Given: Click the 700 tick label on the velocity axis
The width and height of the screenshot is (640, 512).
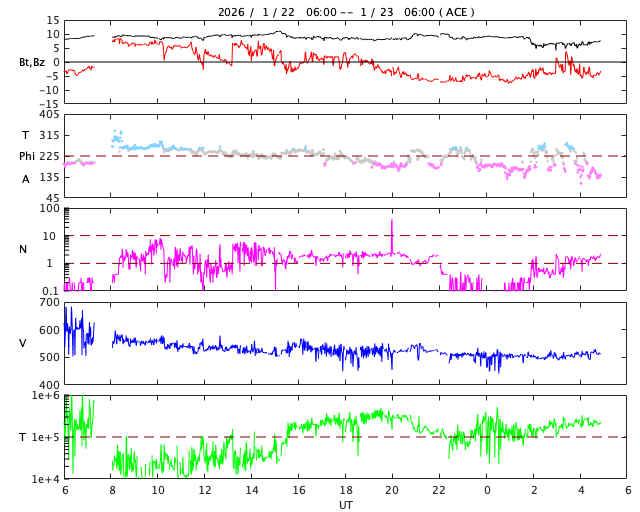Looking at the screenshot, I should point(50,302).
